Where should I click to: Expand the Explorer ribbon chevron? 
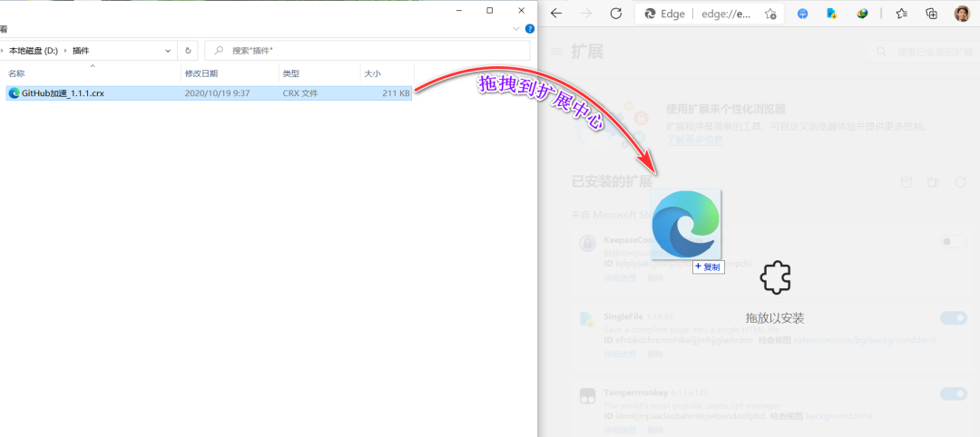coord(516,29)
